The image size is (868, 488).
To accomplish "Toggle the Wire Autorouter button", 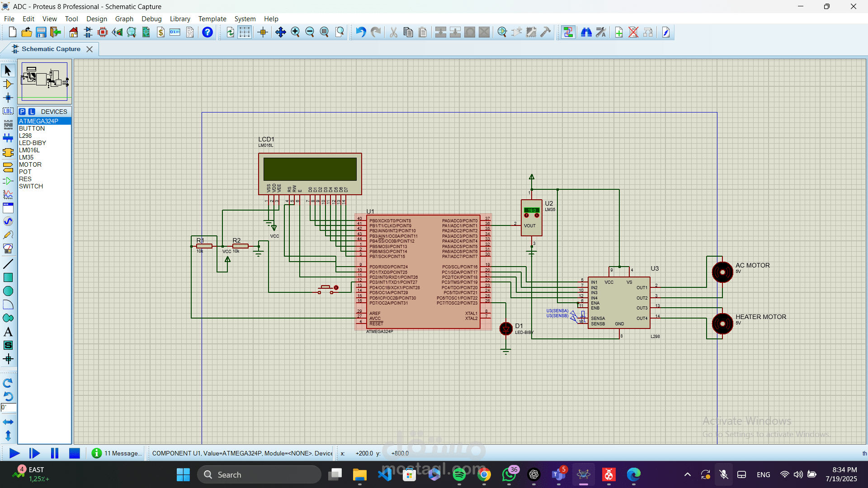I will pyautogui.click(x=568, y=32).
